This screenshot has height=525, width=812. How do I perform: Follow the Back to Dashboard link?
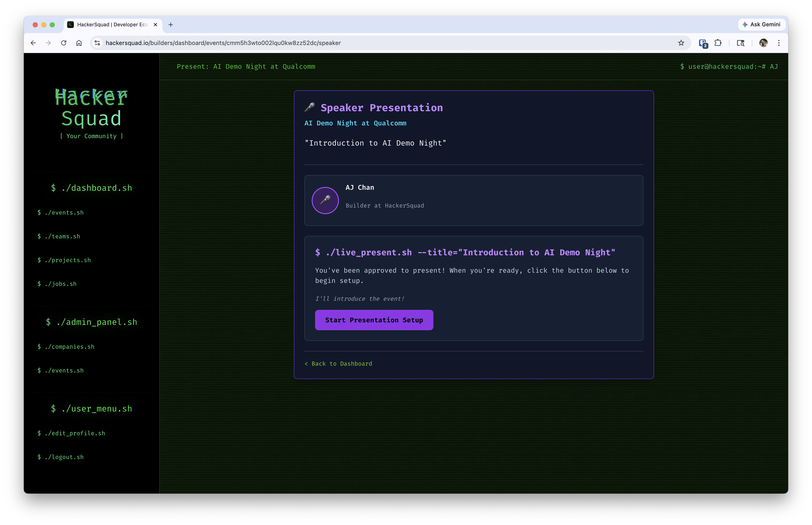(x=338, y=364)
